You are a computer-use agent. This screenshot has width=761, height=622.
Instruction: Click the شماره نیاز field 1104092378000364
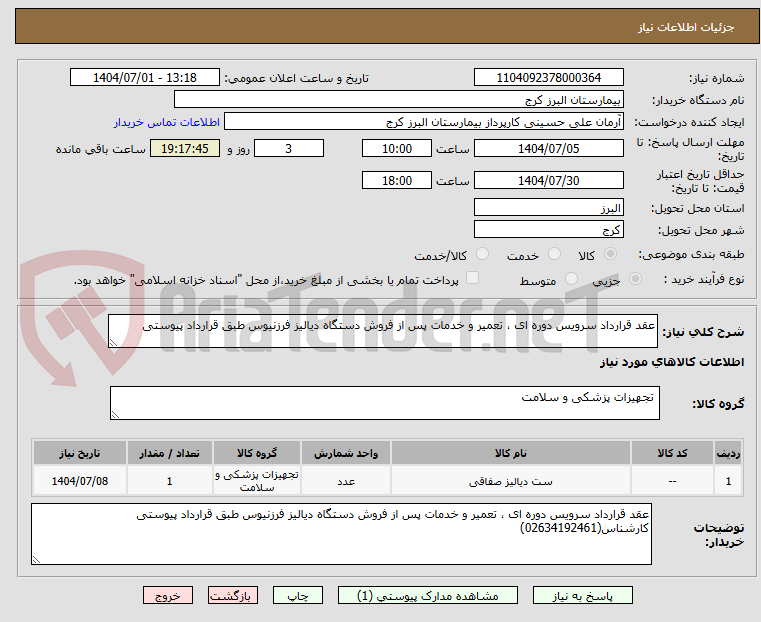(x=548, y=78)
